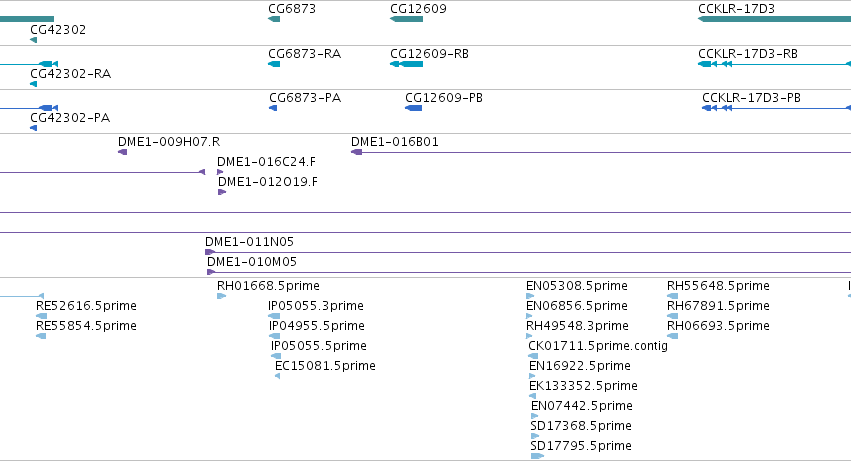This screenshot has width=851, height=461.
Task: Click the CG6873 gene arrow glyph
Action: (274, 20)
